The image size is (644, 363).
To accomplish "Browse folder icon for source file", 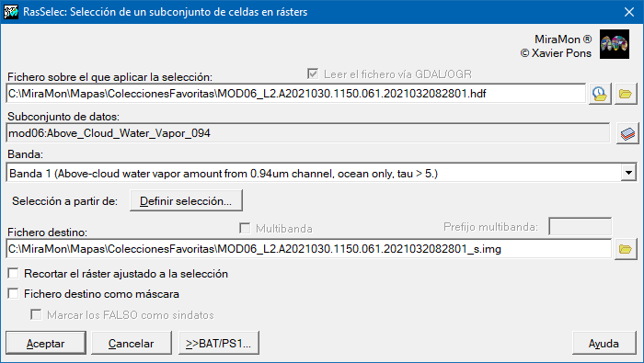I will [x=625, y=94].
